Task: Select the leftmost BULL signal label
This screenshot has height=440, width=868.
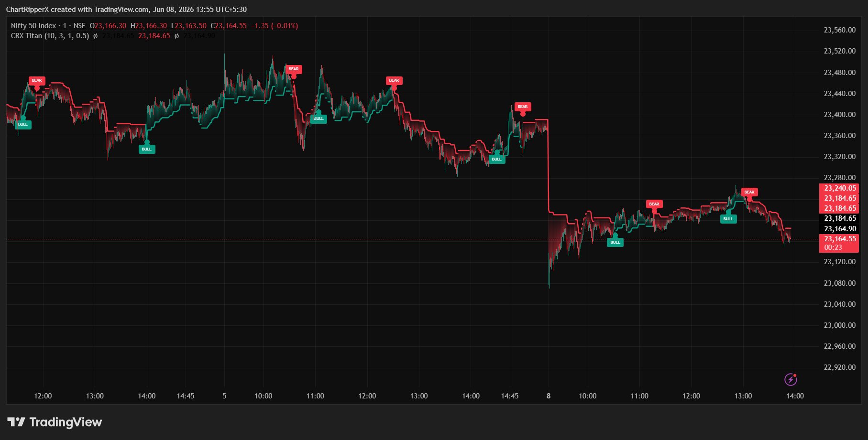Action: click(x=23, y=124)
